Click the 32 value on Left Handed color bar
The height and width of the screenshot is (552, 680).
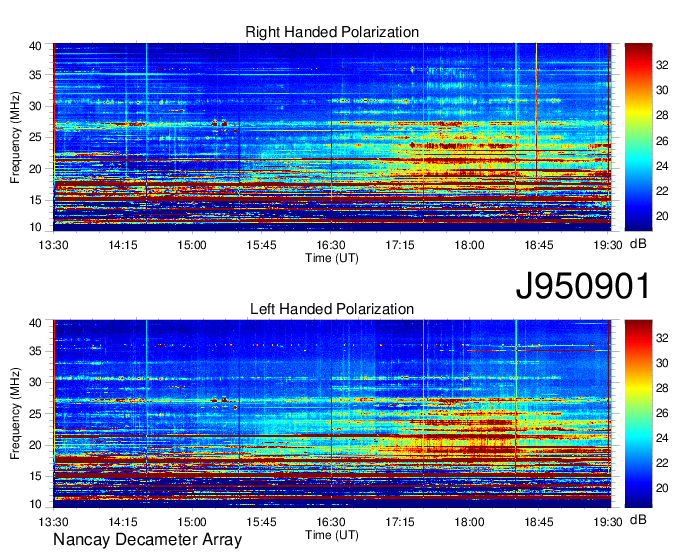tap(662, 338)
